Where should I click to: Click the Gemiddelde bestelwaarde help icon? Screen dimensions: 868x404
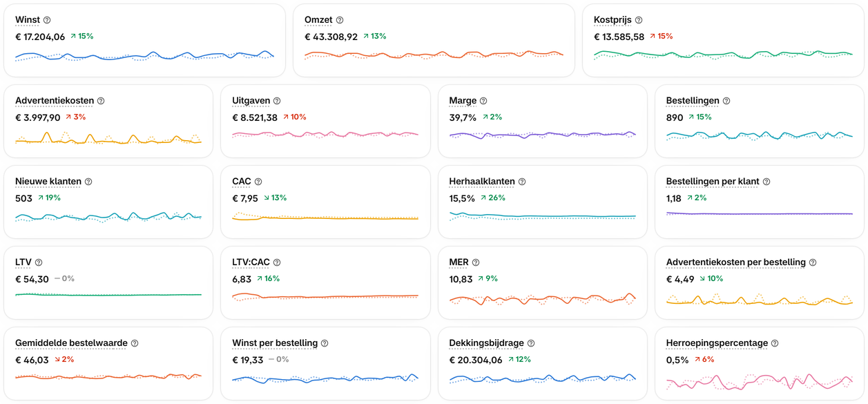135,343
